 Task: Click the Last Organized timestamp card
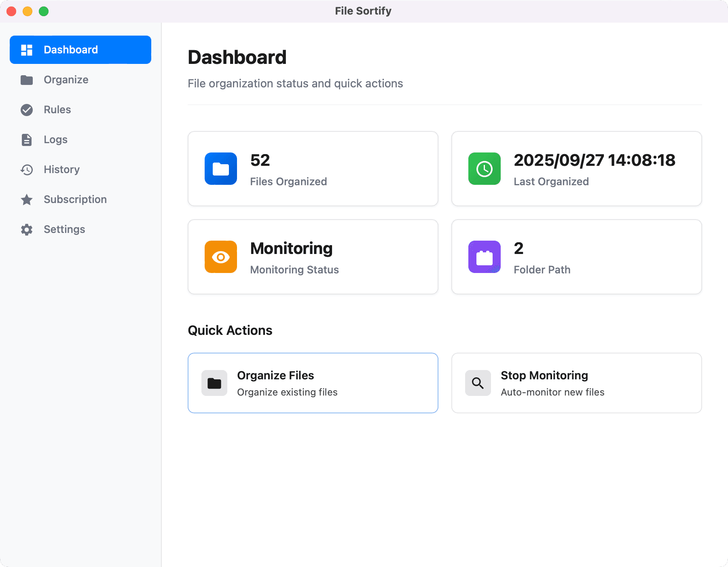[x=576, y=169]
